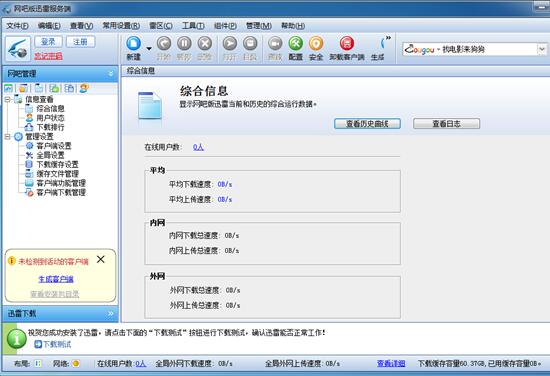Open the 管理(M) menu

point(259,26)
